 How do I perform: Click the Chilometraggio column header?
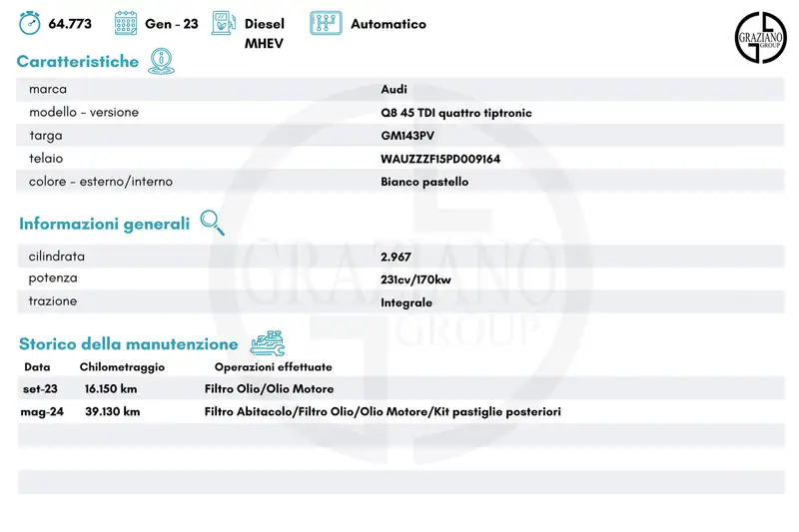pyautogui.click(x=122, y=367)
